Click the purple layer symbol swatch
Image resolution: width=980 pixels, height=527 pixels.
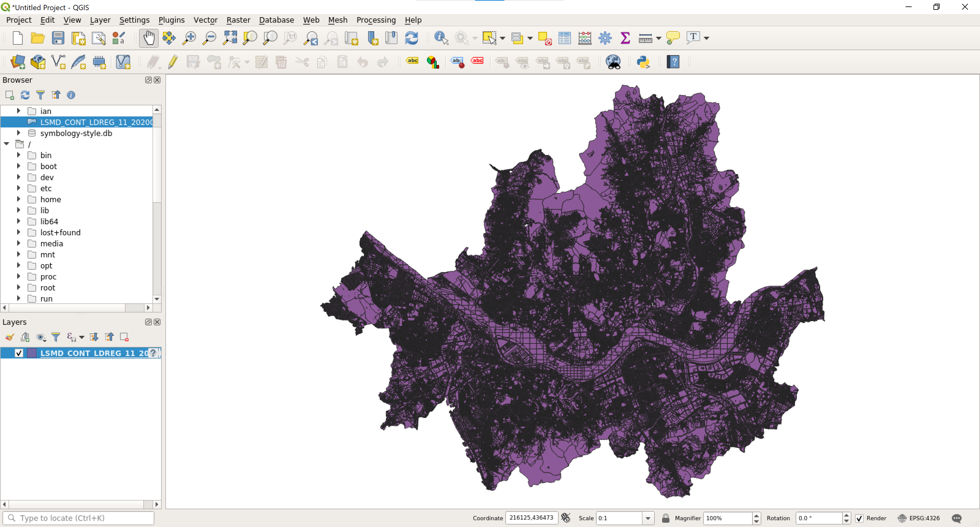click(x=32, y=353)
